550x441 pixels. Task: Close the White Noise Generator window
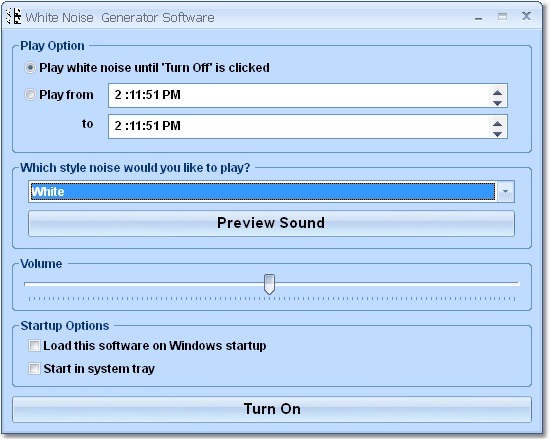click(526, 16)
